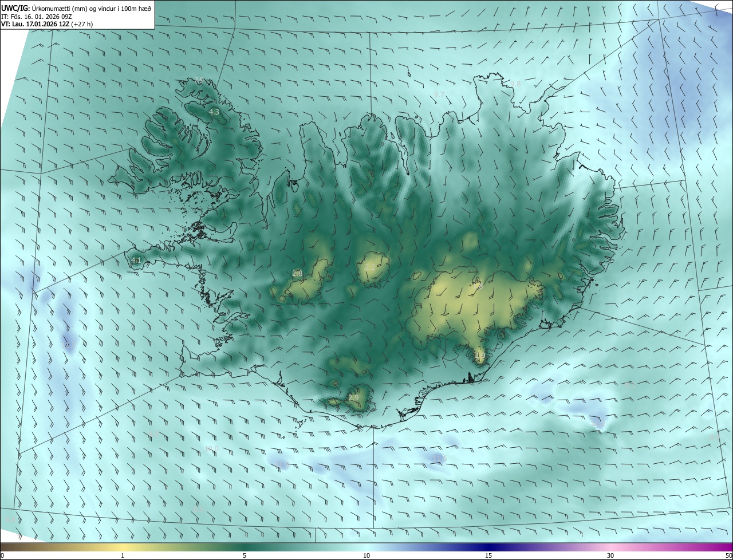Select the 2.8 value label on western glacier
Viewport: 733px width, 560px height.
297,274
